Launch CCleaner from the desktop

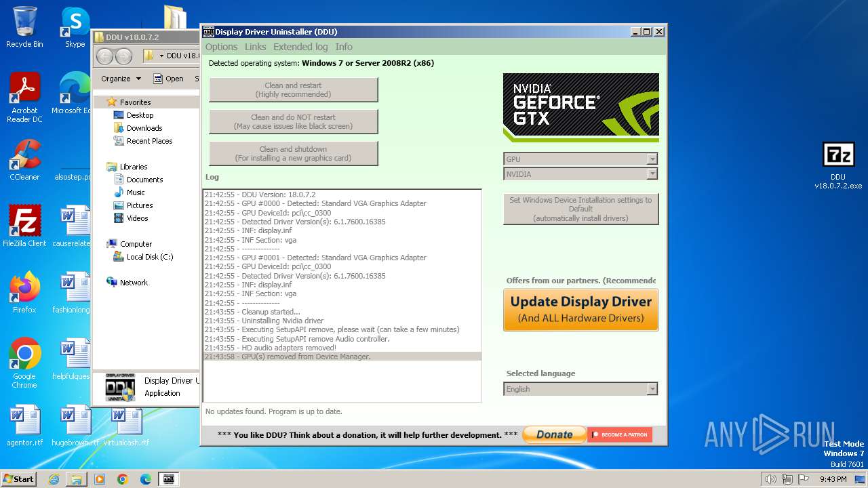24,160
